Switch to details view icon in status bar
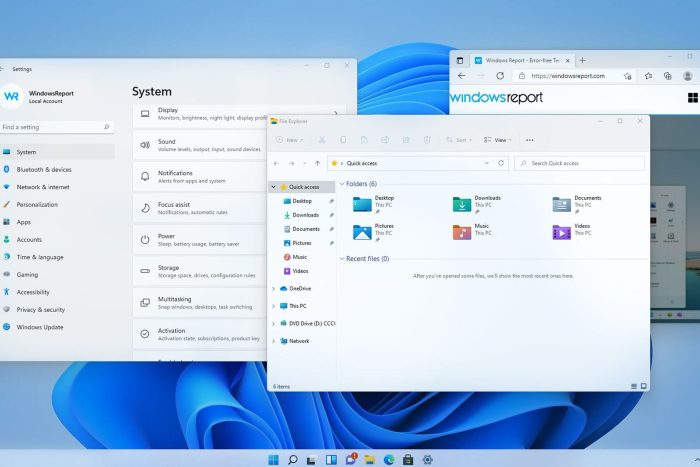The height and width of the screenshot is (467, 700). point(634,386)
